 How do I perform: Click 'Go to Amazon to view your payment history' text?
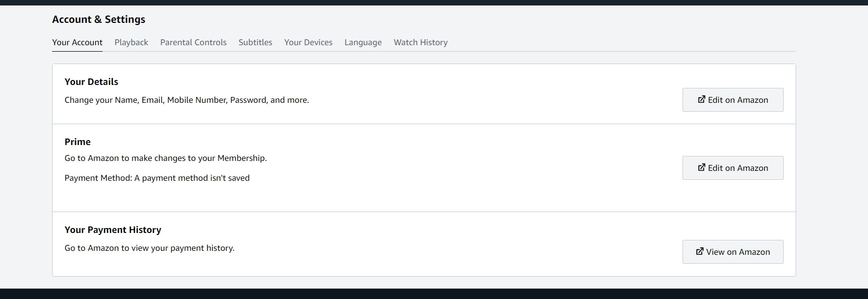pos(149,248)
